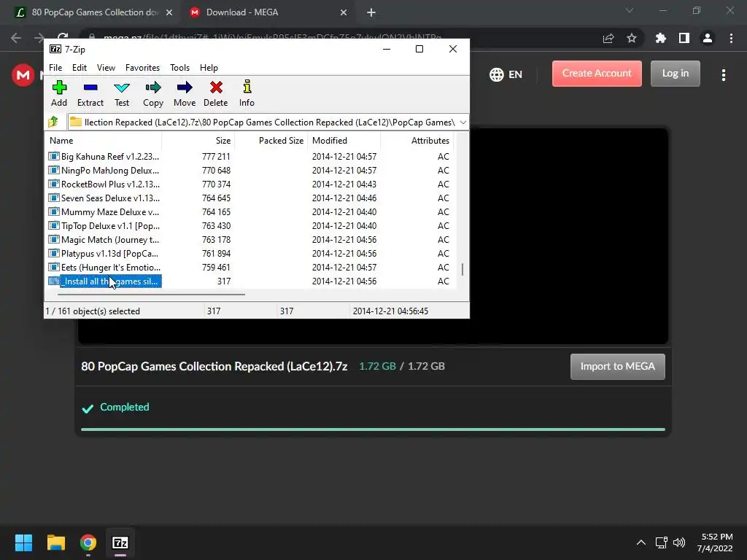Click the download progress bar
This screenshot has width=747, height=560.
(373, 429)
